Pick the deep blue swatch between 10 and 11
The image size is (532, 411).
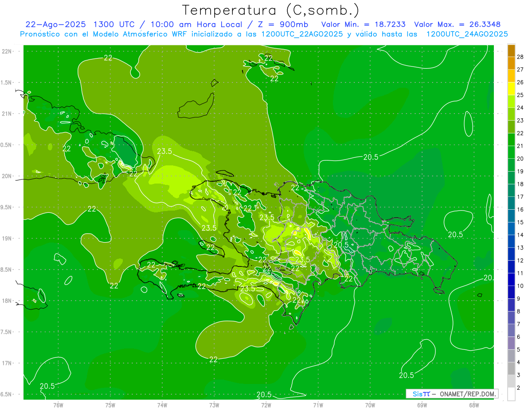[511, 280]
